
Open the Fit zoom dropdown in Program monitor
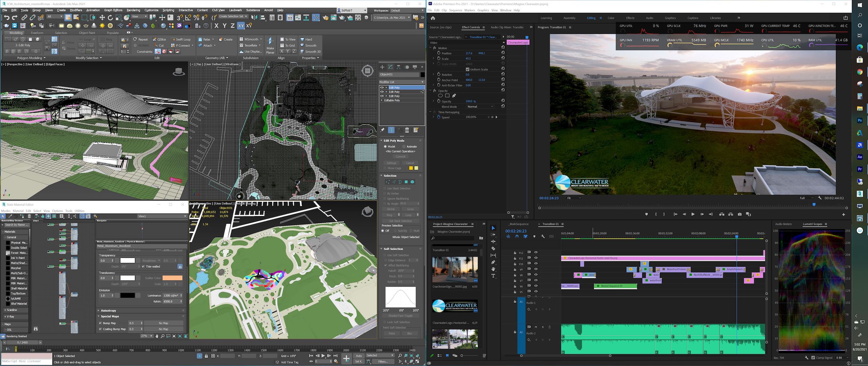pos(574,198)
